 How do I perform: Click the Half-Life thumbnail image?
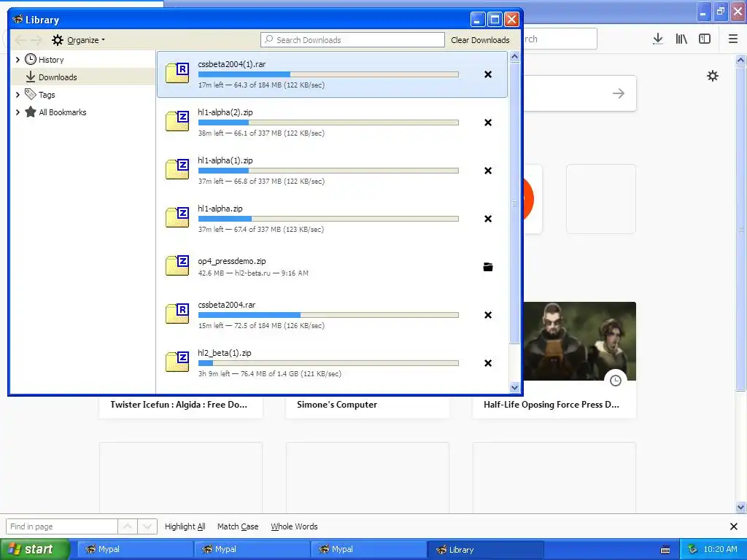580,341
